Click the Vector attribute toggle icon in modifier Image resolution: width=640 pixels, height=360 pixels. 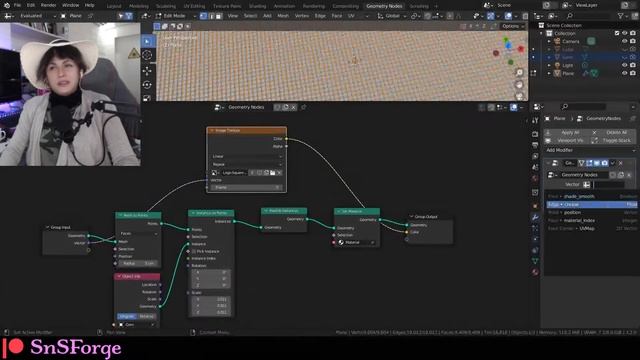(x=587, y=184)
